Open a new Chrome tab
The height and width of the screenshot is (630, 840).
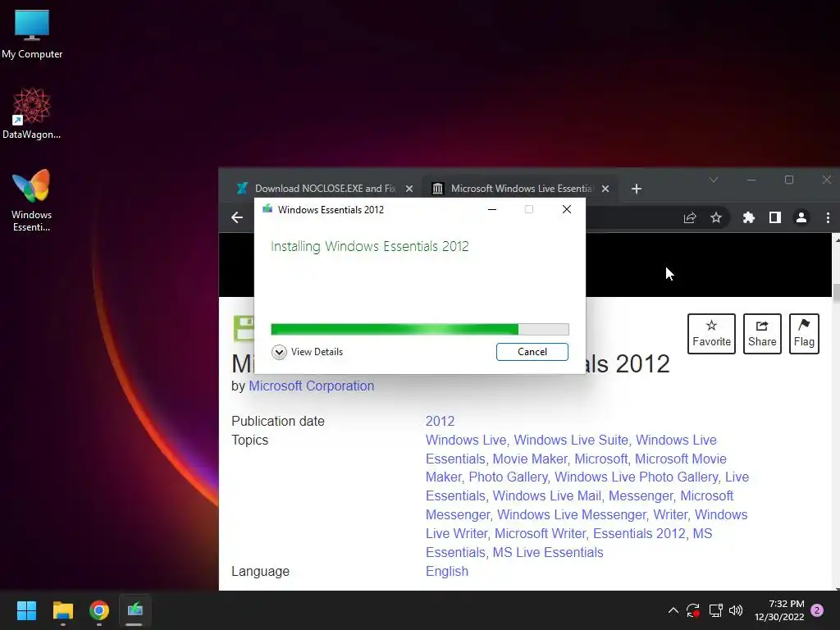(637, 189)
